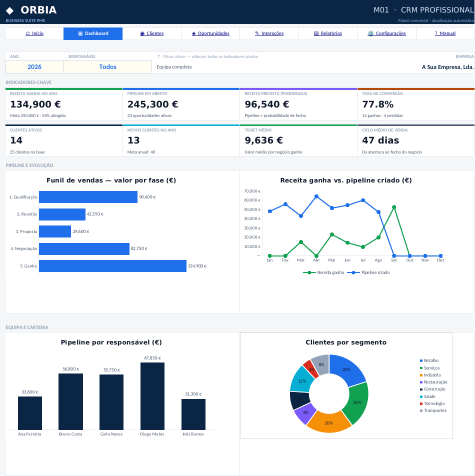The image size is (475, 476).
Task: Click the Pipeline em aberto value 245,300 €
Action: coord(152,104)
